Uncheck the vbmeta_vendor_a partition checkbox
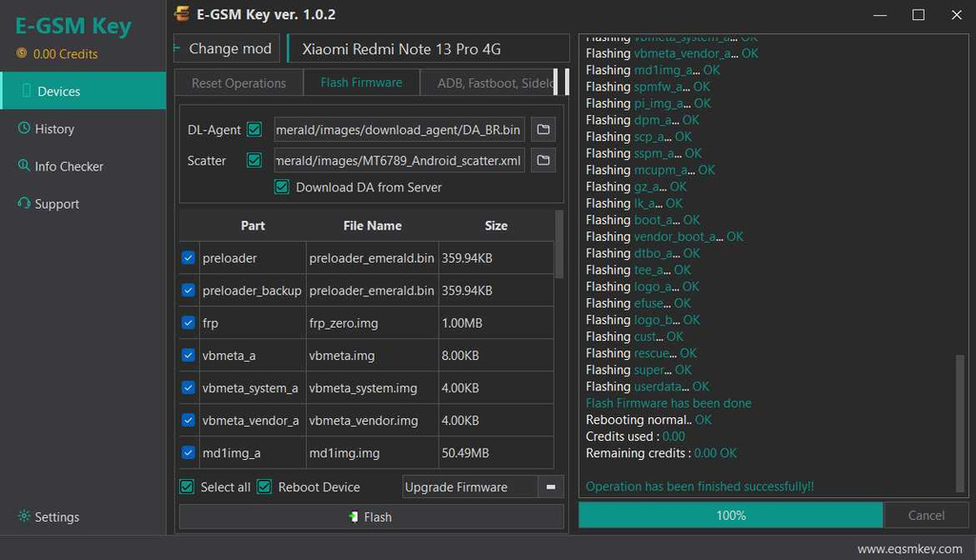This screenshot has height=560, width=976. (188, 420)
